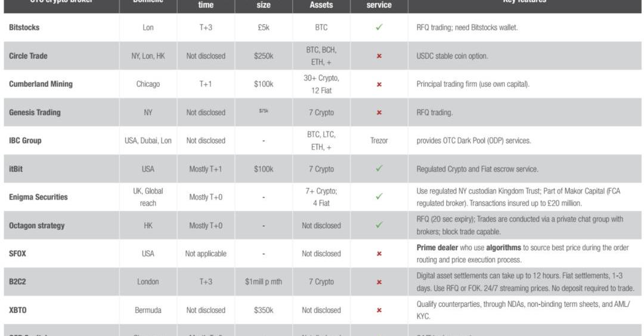This screenshot has width=644, height=336.
Task: Click the green checkmark in the itBit row
Action: tap(379, 169)
